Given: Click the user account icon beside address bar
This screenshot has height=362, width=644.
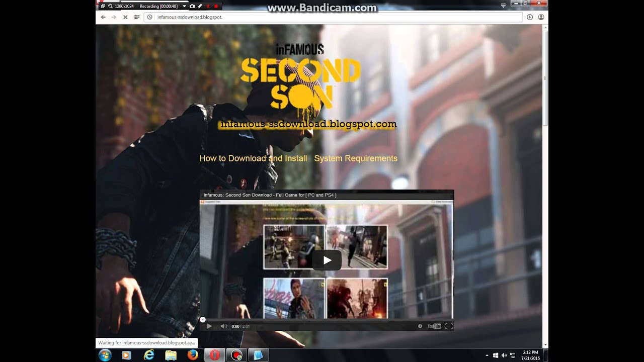Looking at the screenshot, I should (x=541, y=17).
